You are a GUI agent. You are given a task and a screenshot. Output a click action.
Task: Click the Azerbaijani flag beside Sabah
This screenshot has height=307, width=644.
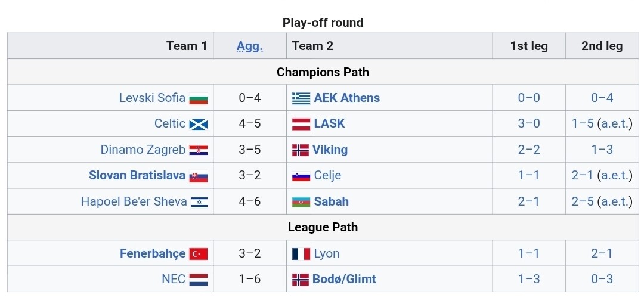coord(301,201)
